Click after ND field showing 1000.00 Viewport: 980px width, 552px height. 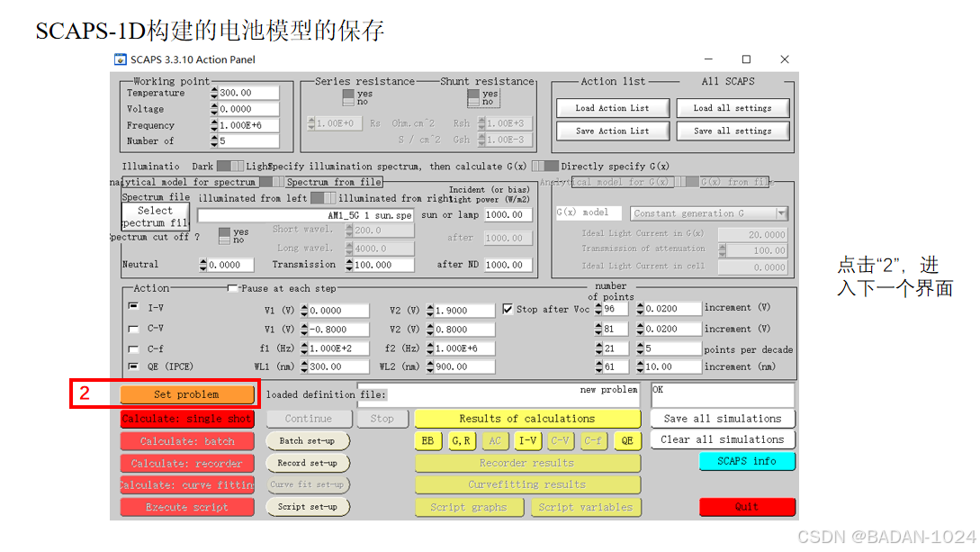click(508, 265)
